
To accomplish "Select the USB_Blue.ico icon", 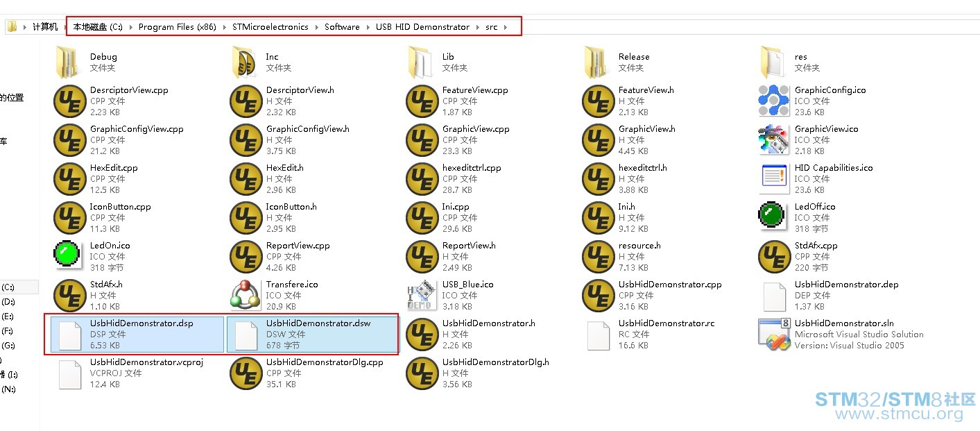I will (422, 296).
